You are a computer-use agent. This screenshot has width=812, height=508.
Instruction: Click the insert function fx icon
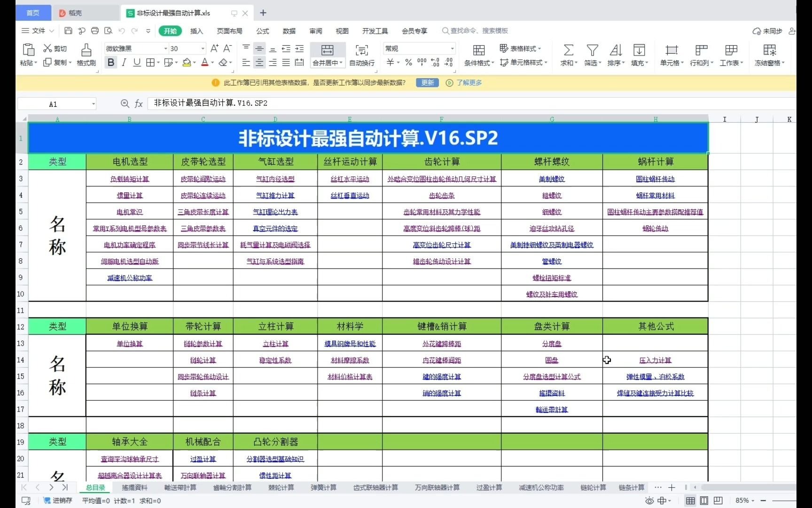(139, 103)
